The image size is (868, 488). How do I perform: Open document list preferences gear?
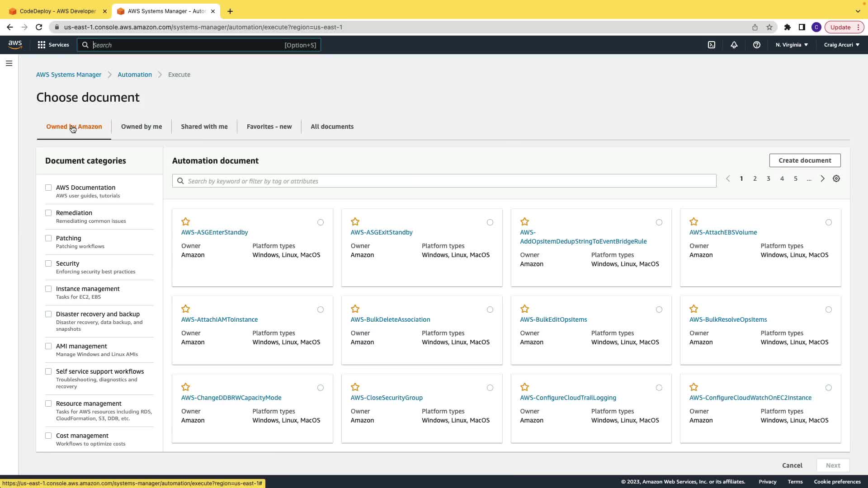[x=836, y=178]
